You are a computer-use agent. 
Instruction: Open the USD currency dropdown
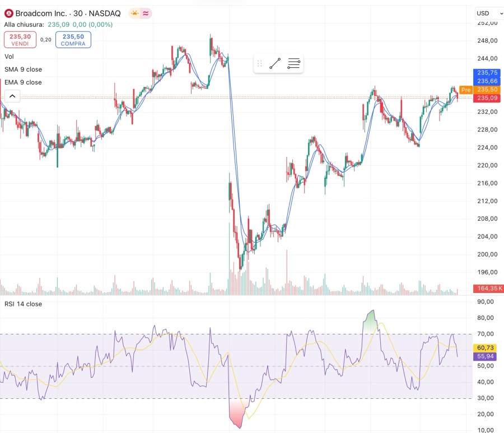(x=486, y=13)
